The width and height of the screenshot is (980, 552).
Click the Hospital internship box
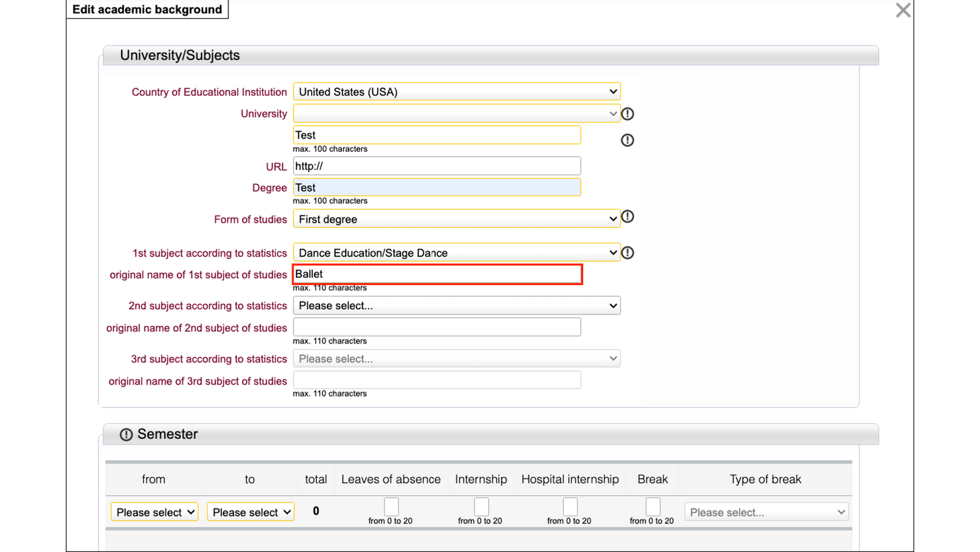pyautogui.click(x=570, y=506)
